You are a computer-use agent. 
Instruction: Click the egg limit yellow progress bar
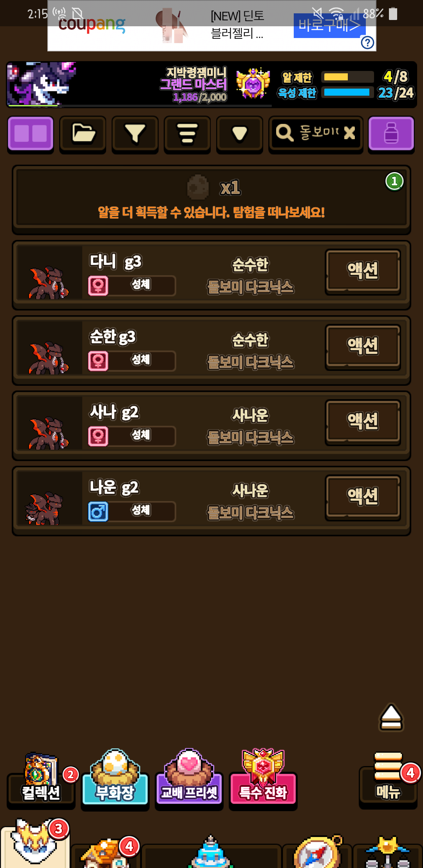point(347,77)
